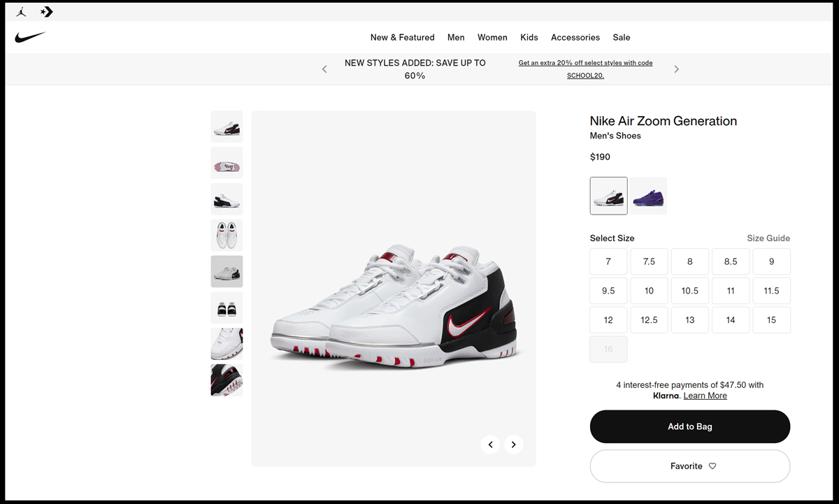The image size is (839, 504).
Task: Select size 7
Action: (x=608, y=261)
